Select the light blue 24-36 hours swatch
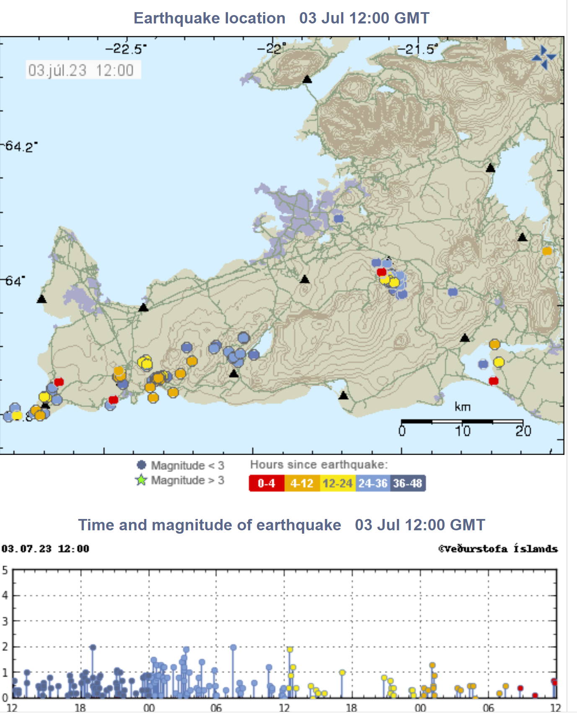This screenshot has height=728, width=577. pyautogui.click(x=373, y=483)
